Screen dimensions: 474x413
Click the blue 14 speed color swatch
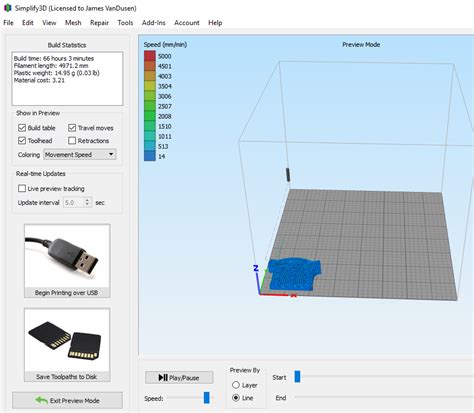150,156
